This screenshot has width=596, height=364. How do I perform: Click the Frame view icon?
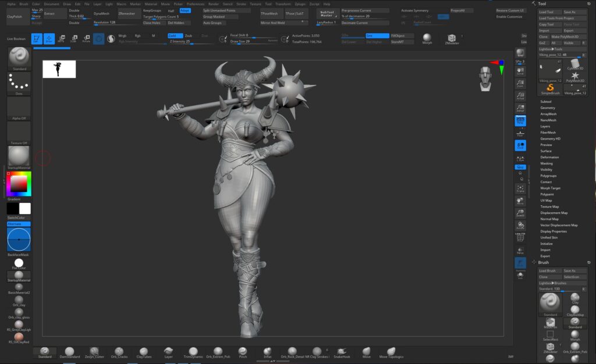[x=520, y=188]
